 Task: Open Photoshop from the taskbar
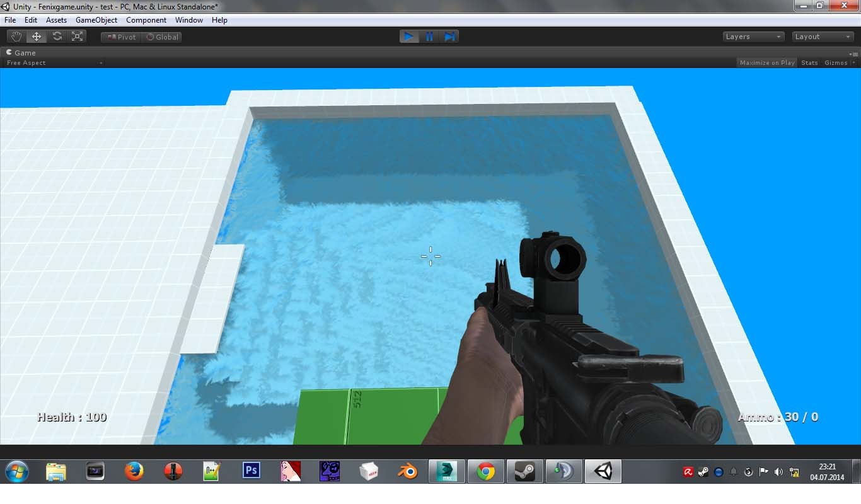pos(251,471)
